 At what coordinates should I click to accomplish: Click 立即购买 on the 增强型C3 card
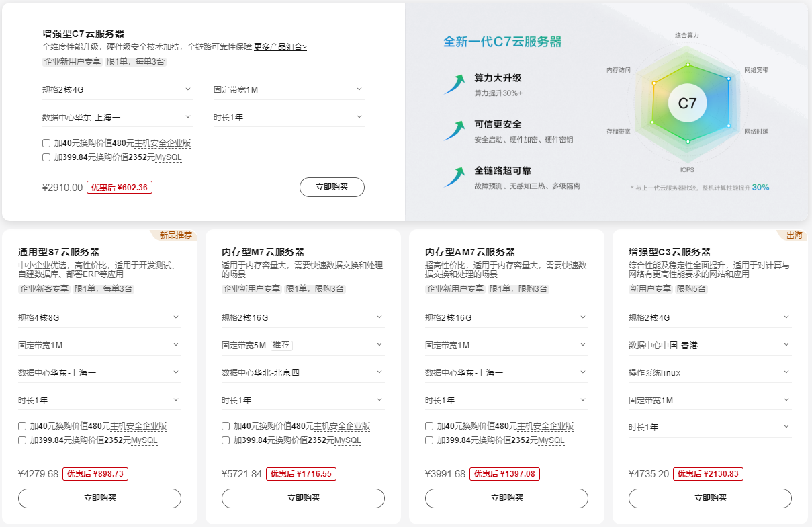coord(711,498)
